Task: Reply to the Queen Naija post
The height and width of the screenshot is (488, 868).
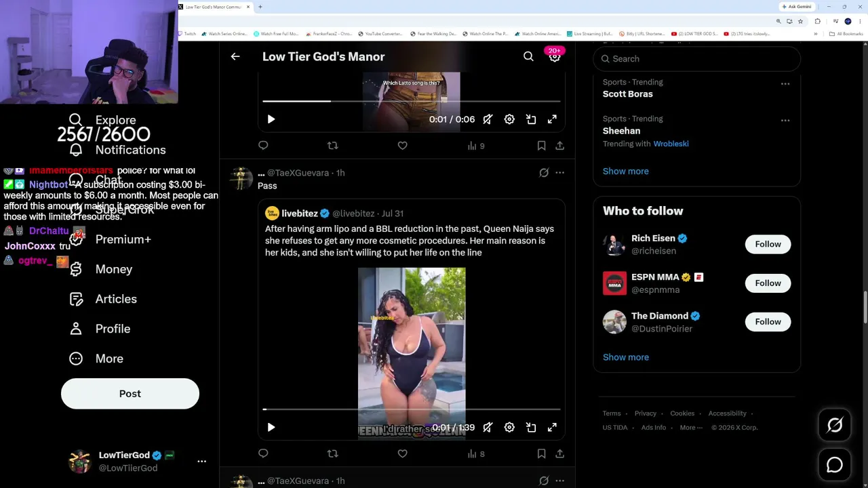Action: [263, 453]
